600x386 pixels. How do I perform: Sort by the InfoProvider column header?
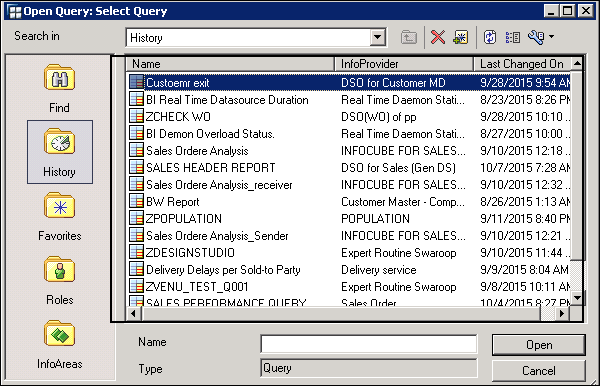[404, 64]
